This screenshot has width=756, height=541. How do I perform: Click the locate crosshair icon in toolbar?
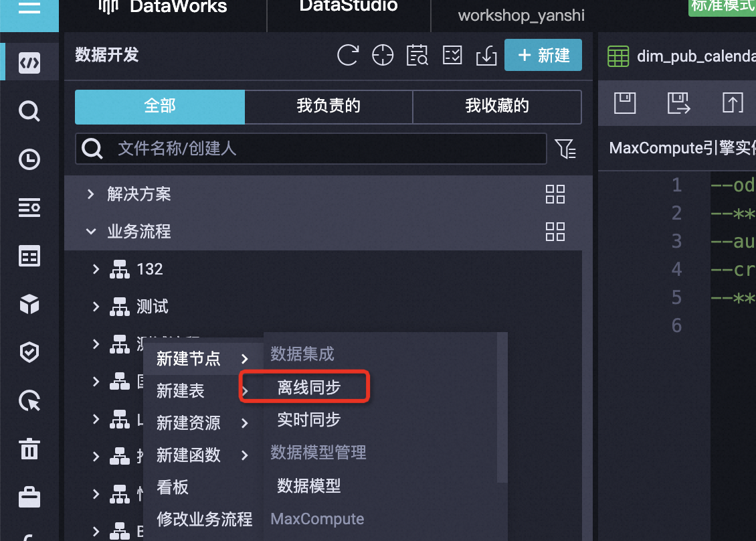383,55
